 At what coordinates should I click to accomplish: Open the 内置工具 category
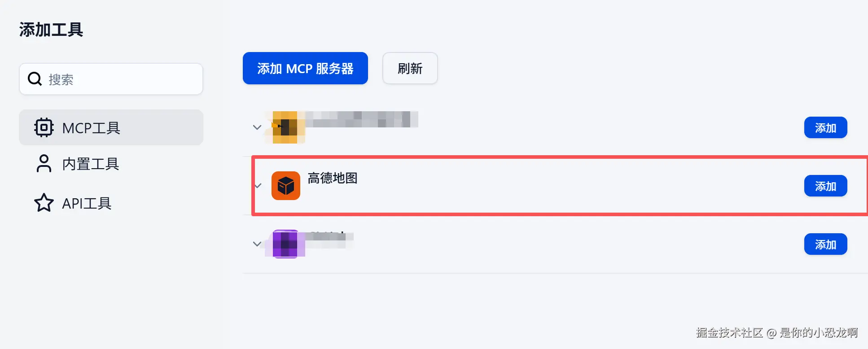(x=111, y=164)
